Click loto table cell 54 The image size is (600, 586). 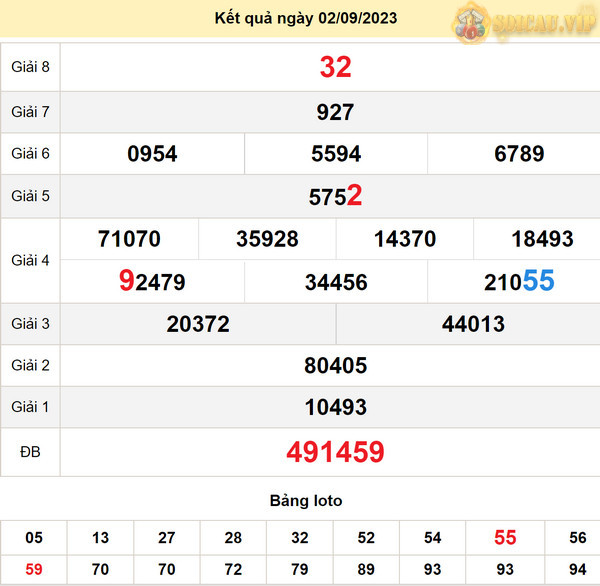[x=432, y=538]
